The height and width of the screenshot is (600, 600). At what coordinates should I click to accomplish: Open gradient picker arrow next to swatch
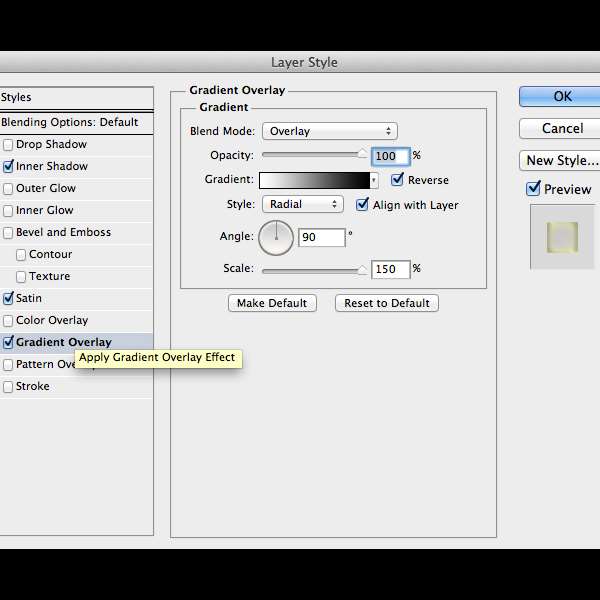[374, 181]
